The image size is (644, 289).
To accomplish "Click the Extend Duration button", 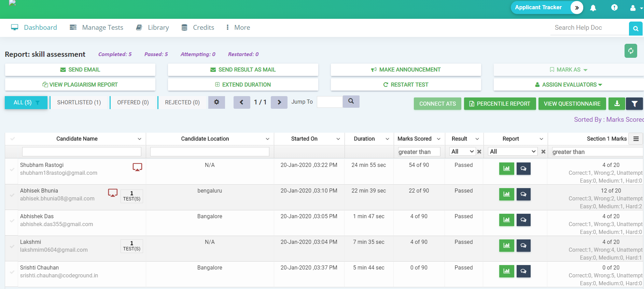I will [243, 85].
